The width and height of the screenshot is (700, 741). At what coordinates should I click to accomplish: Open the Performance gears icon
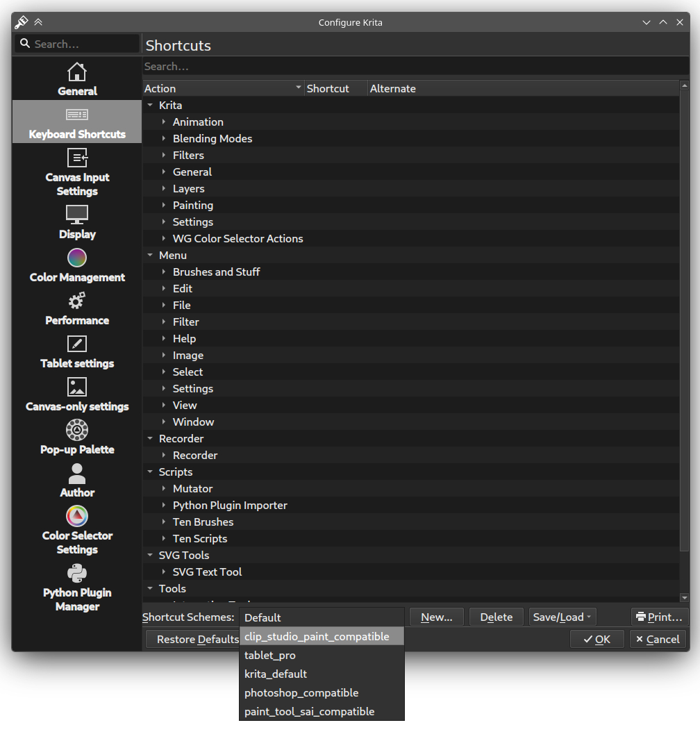click(77, 301)
